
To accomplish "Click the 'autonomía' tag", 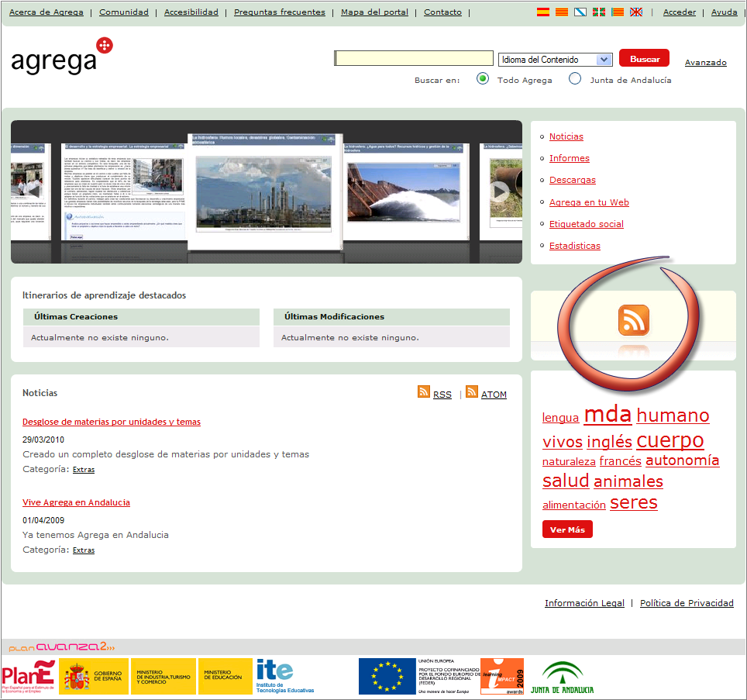I will (682, 460).
